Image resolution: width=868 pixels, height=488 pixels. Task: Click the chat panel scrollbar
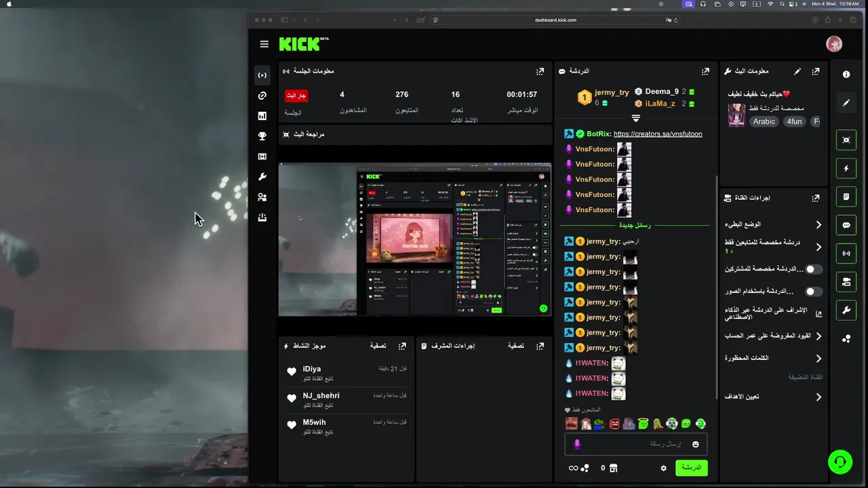[x=716, y=287]
